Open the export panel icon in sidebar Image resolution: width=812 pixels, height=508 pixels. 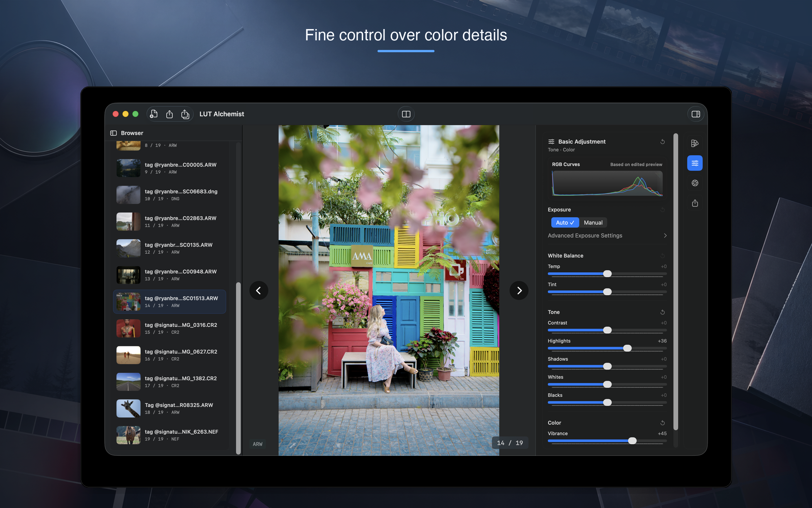pos(694,203)
